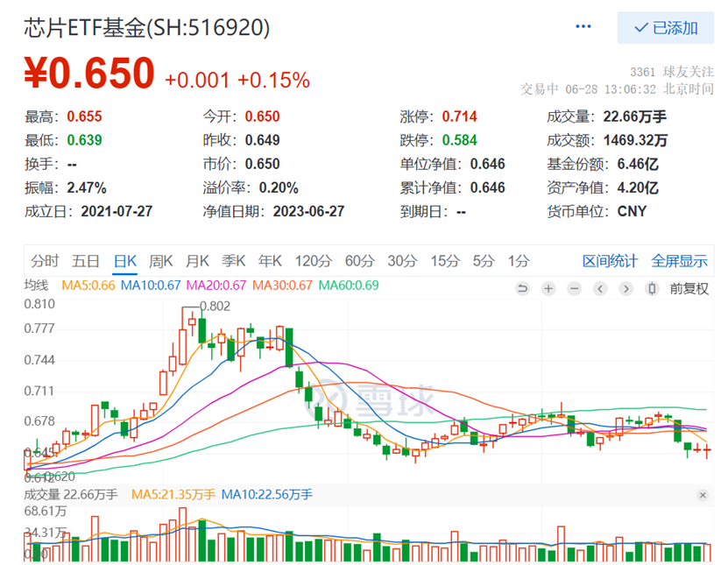Zoom out the K-line chart
Screen dimensions: 728x565
point(575,289)
